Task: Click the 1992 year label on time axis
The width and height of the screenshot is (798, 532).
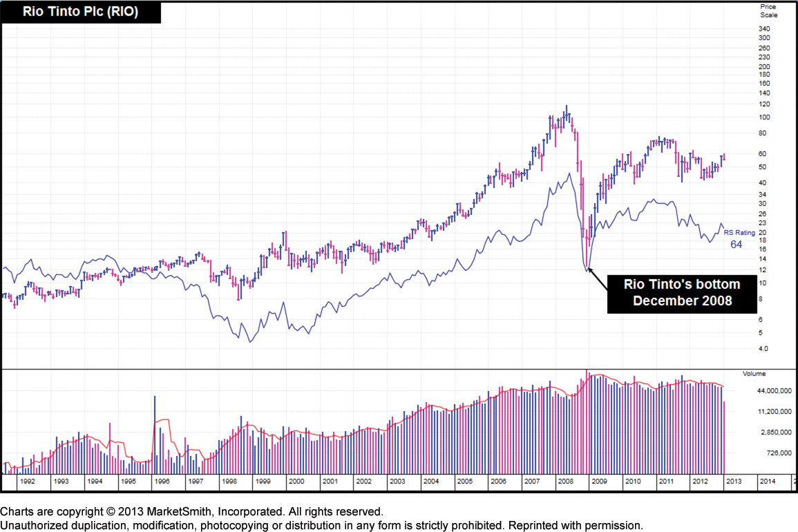Action: click(27, 482)
